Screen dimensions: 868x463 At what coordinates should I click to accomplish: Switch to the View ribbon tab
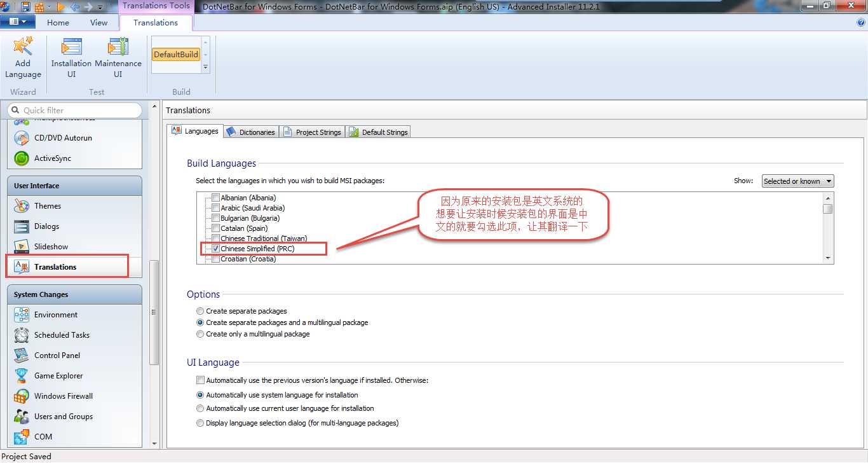[98, 22]
